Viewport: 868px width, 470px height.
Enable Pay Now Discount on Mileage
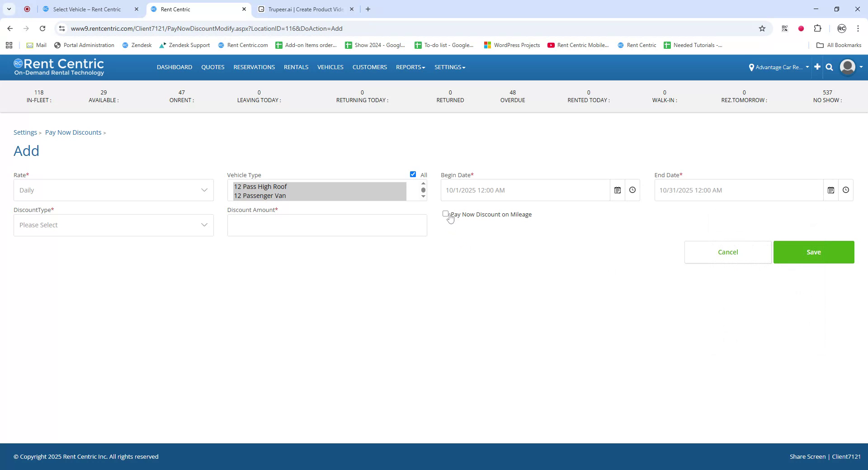click(x=445, y=214)
